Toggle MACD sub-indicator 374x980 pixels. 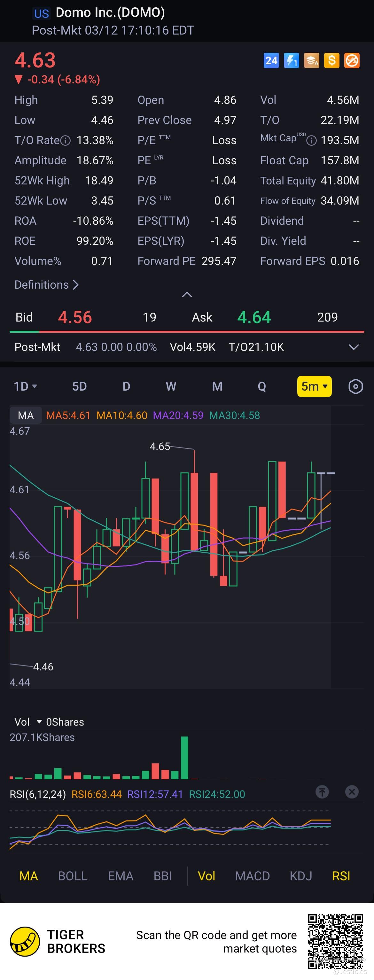253,876
